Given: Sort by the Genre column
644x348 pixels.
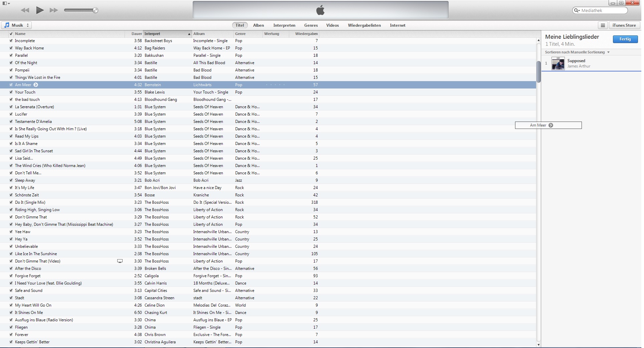Looking at the screenshot, I should [248, 34].
